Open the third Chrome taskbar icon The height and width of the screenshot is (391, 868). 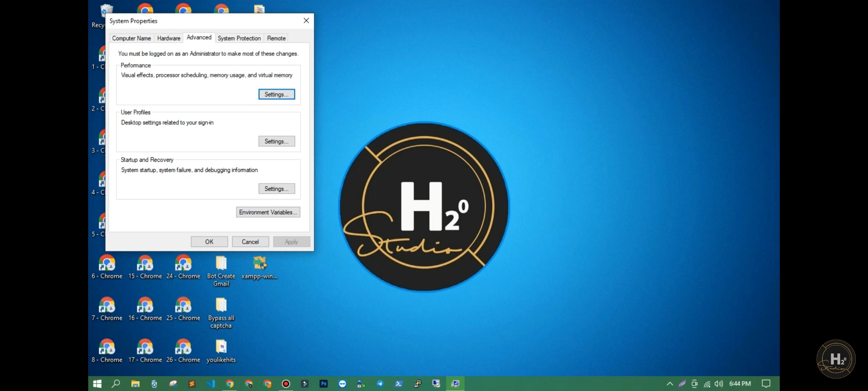tap(267, 384)
